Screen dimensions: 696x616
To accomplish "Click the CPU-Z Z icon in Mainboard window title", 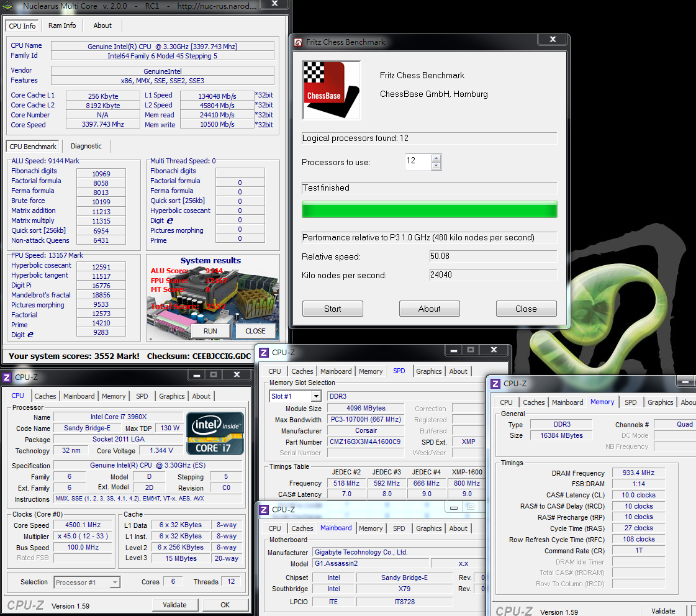I will [264, 509].
